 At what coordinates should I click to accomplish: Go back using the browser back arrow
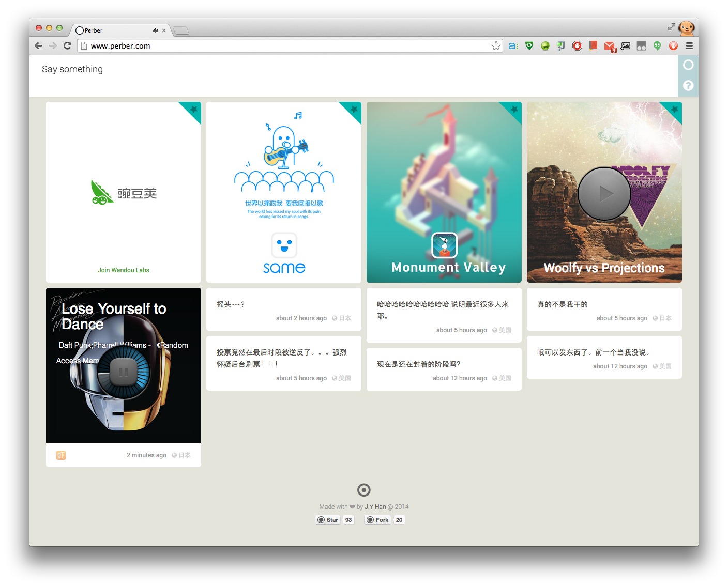click(38, 45)
